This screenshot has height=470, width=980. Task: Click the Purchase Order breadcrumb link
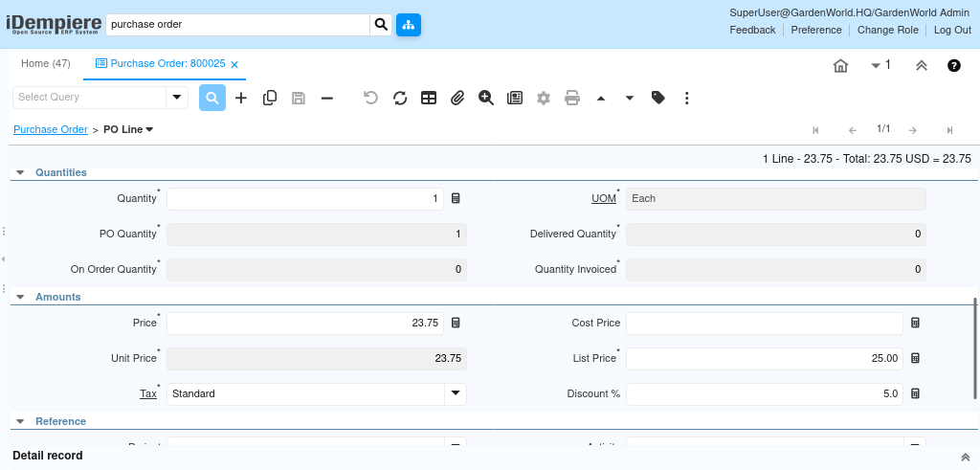(51, 129)
